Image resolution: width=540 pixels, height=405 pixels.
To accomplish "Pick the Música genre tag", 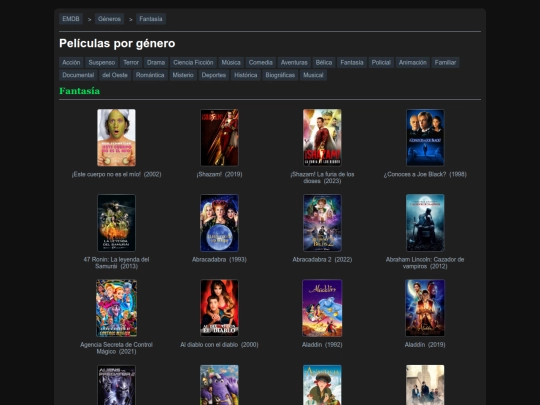I will tap(231, 63).
